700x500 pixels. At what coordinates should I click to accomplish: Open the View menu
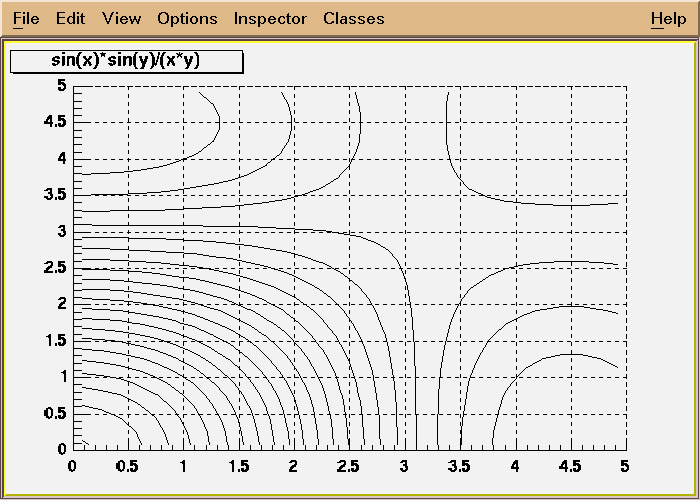point(121,19)
